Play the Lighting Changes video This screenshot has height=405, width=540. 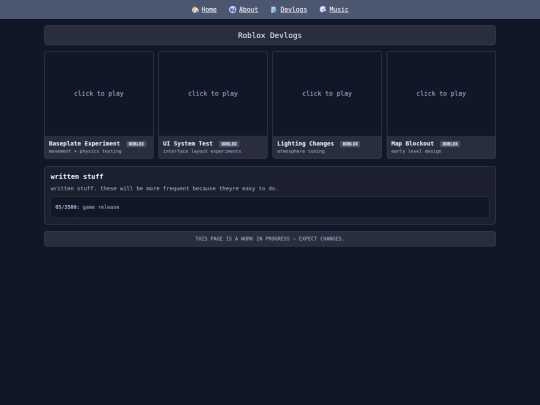(x=327, y=94)
